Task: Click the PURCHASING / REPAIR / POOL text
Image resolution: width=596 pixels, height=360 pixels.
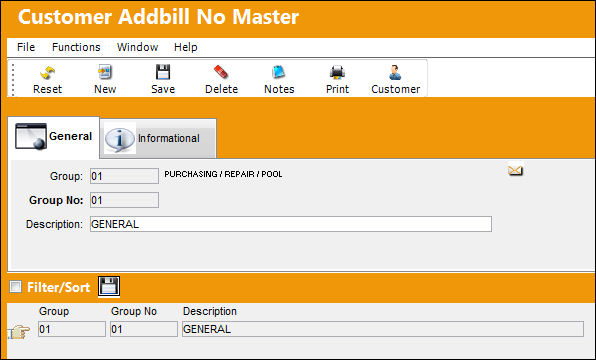Action: 224,174
